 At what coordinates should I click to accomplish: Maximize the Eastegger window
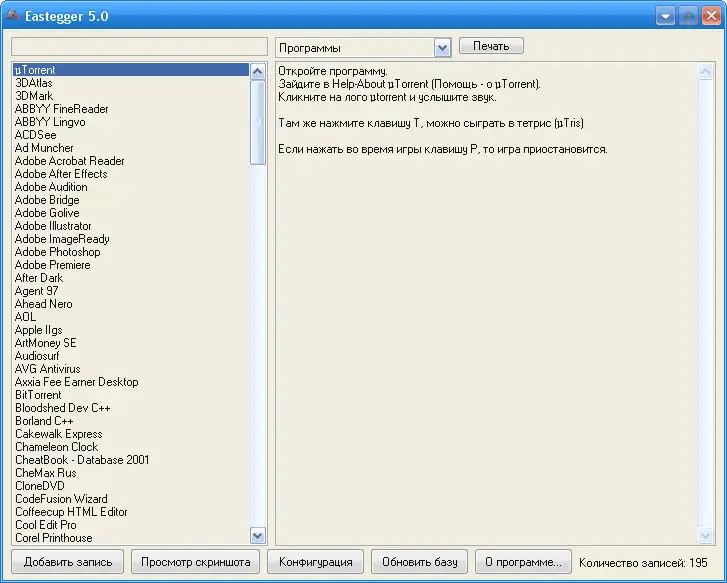[689, 16]
